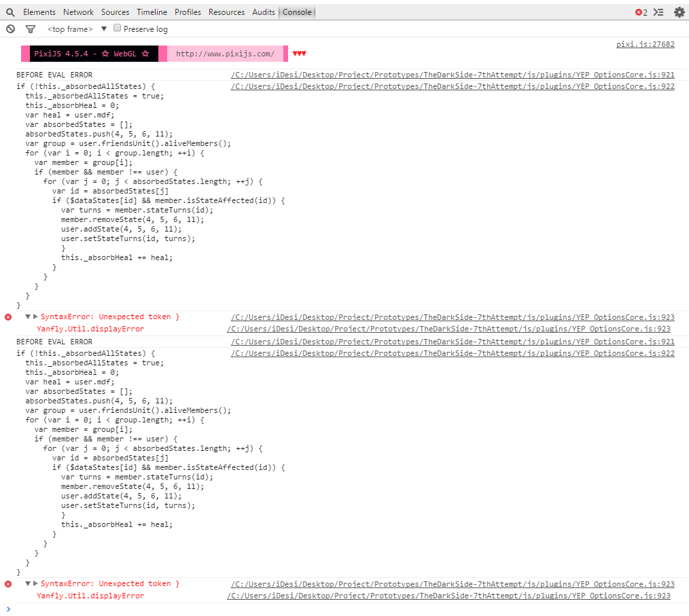Collapse the first SyntaxError down triangle
The height and width of the screenshot is (616, 689).
pos(28,316)
